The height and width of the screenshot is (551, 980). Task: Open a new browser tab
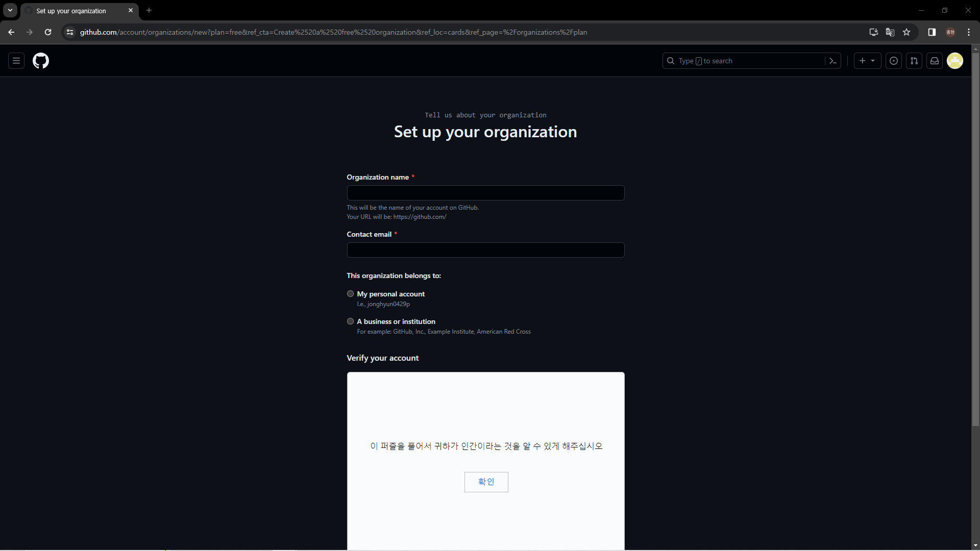point(149,10)
